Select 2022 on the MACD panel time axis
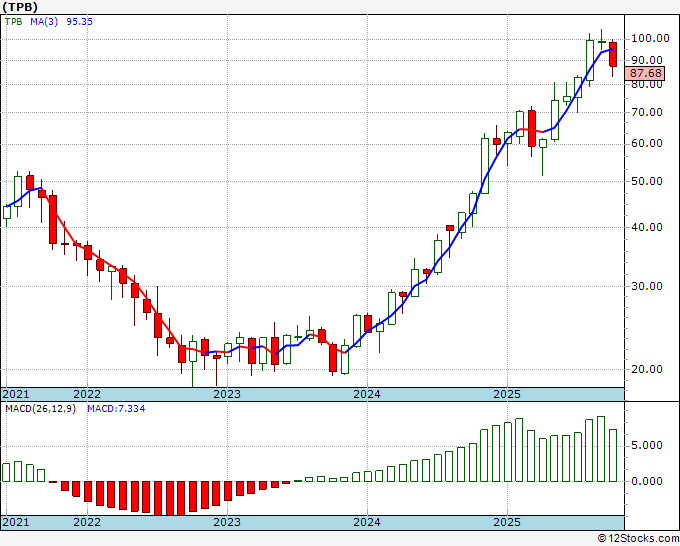Image resolution: width=680 pixels, height=546 pixels. point(87,522)
